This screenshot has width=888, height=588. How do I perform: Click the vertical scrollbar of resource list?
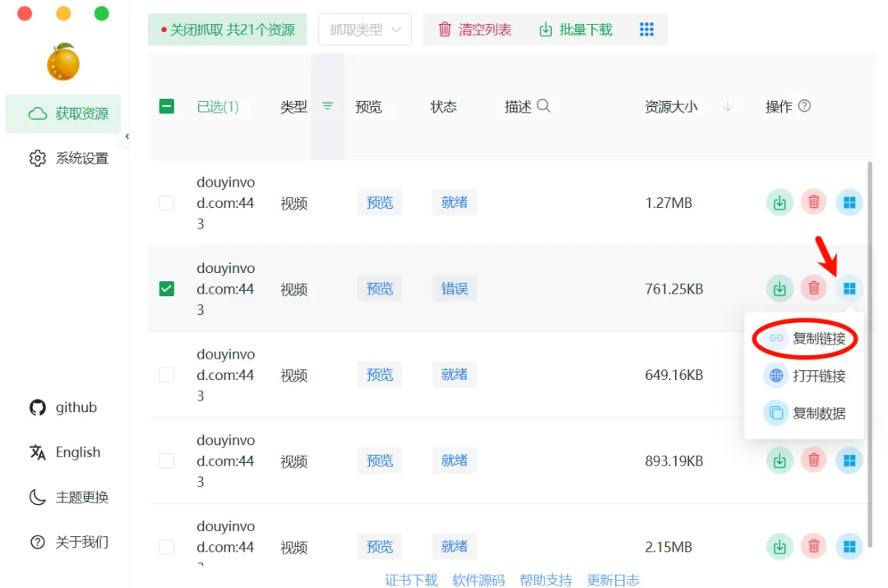[872, 329]
